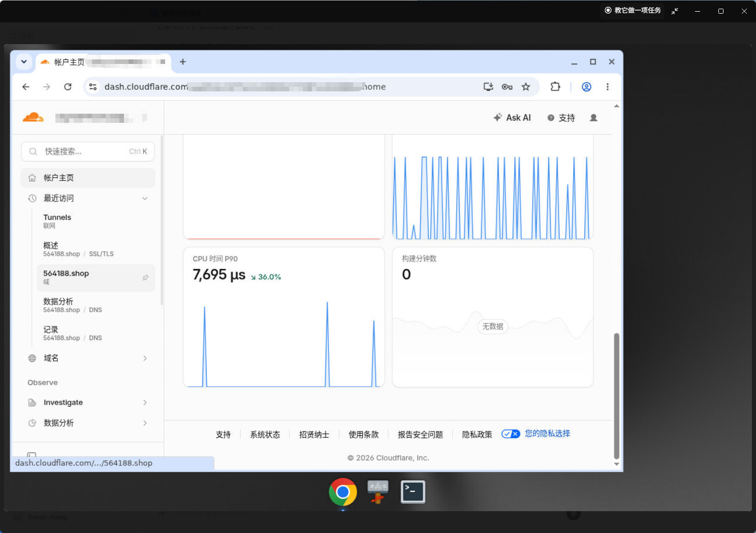View site information icon in address bar
756x533 pixels.
[x=93, y=87]
